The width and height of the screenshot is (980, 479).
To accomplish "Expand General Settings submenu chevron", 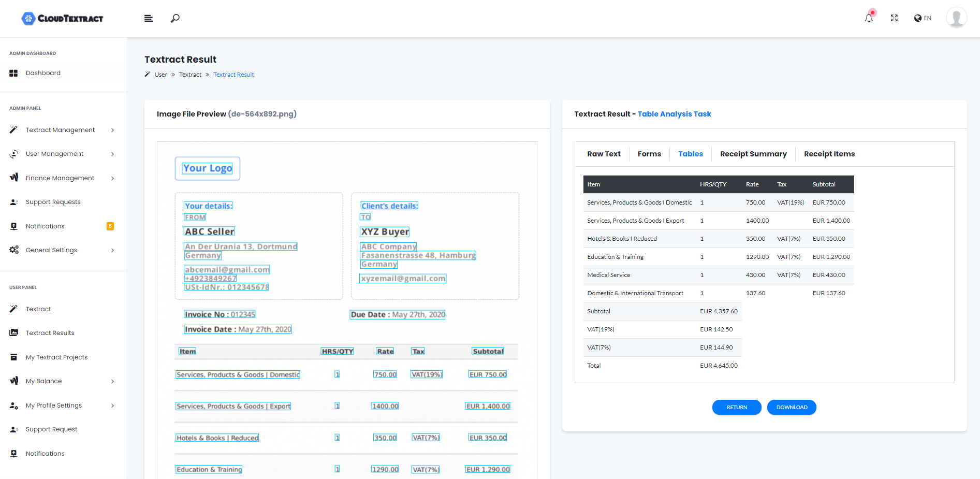I will tap(112, 250).
